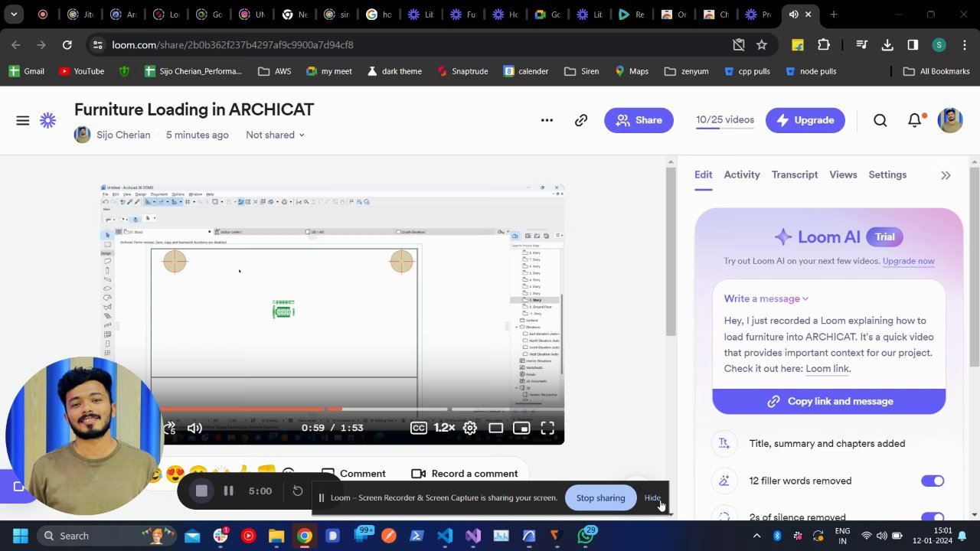
Task: Click the purple Share button
Action: (x=639, y=120)
